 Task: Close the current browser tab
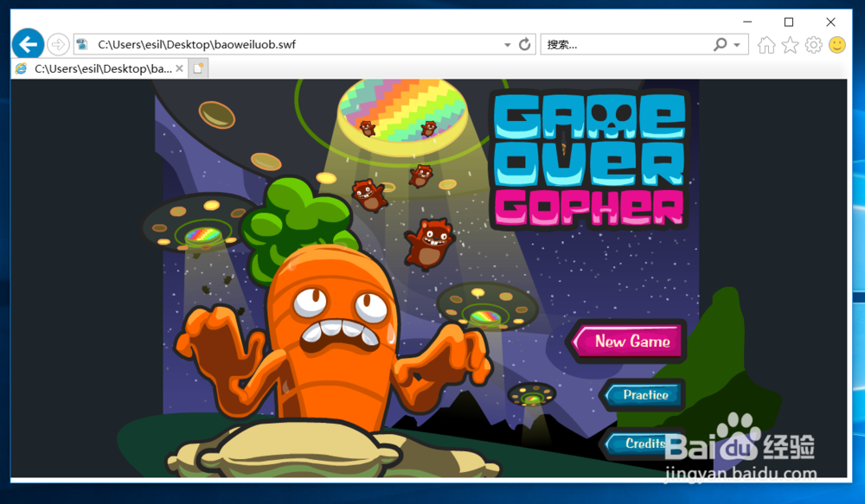[x=179, y=68]
